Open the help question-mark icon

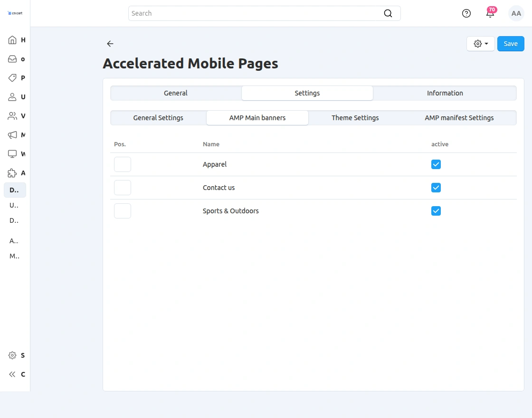(466, 13)
